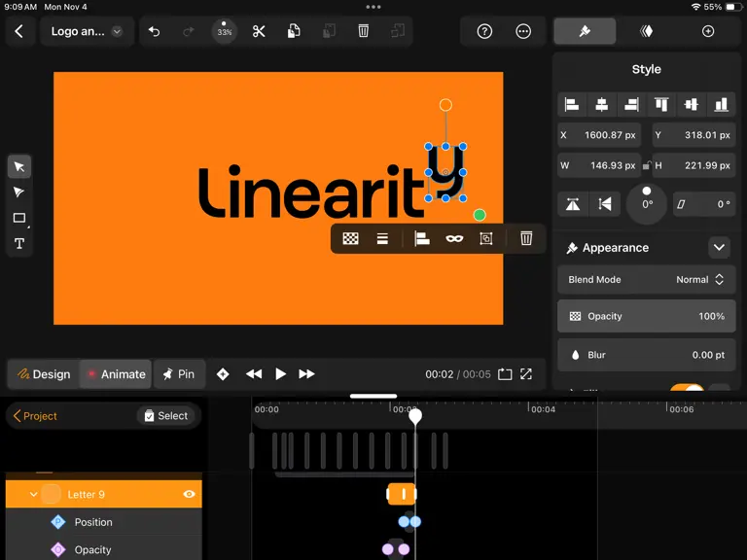Edit the X position field
Image resolution: width=747 pixels, height=560 pixels.
599,135
